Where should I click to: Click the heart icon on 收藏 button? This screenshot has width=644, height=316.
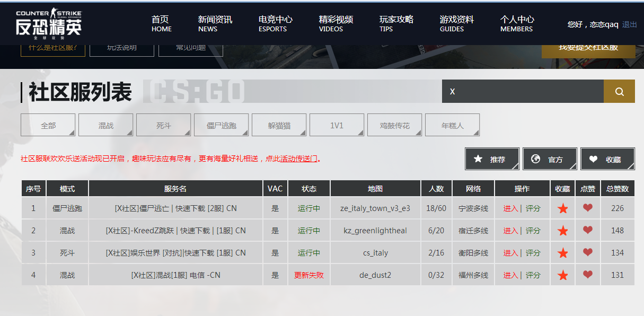point(594,159)
